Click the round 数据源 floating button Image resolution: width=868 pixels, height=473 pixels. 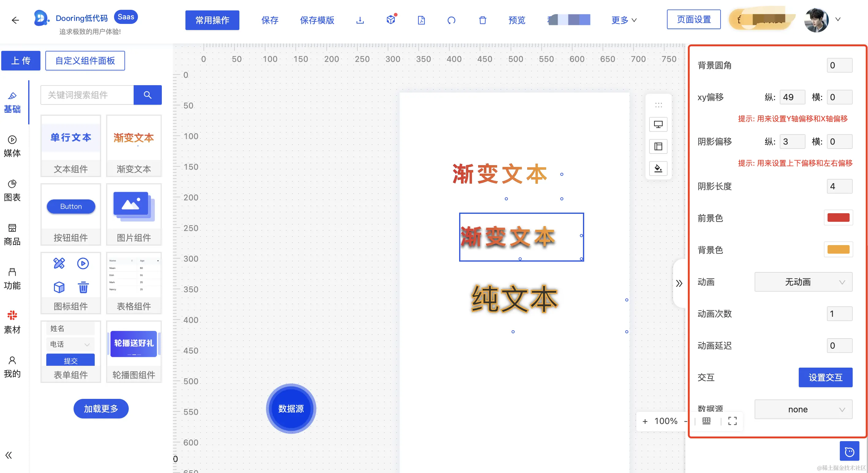(x=291, y=409)
